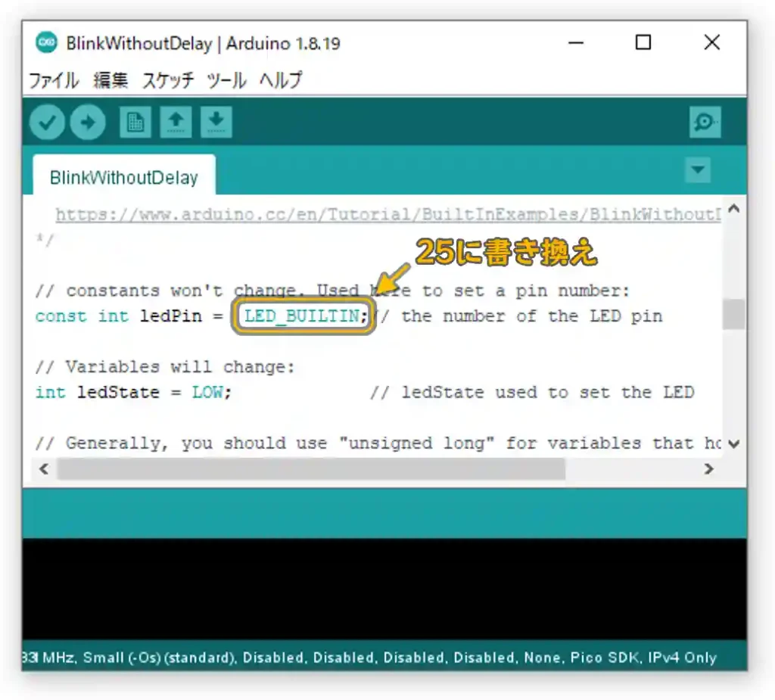
Task: Open a sketch with the Open icon
Action: 176,122
